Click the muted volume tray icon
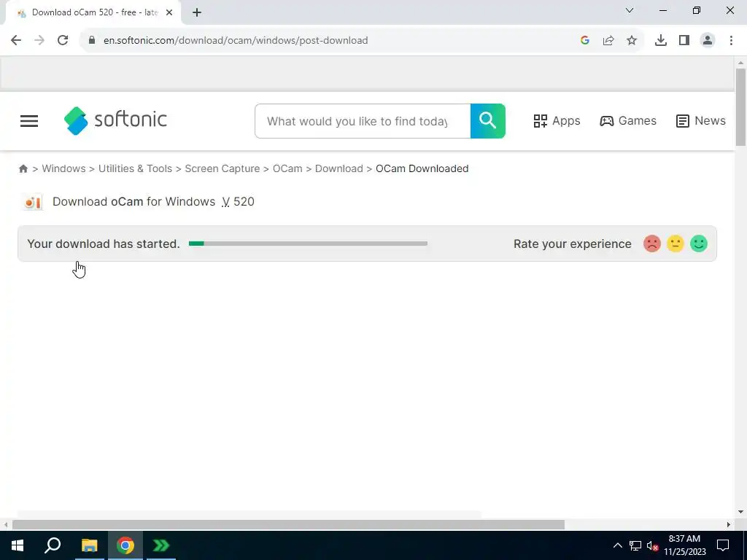Image resolution: width=747 pixels, height=560 pixels. [x=652, y=545]
